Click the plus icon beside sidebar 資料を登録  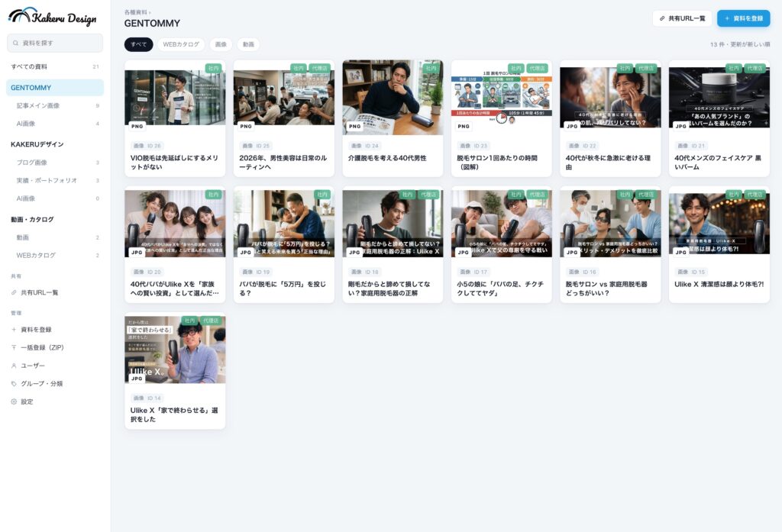(x=14, y=330)
